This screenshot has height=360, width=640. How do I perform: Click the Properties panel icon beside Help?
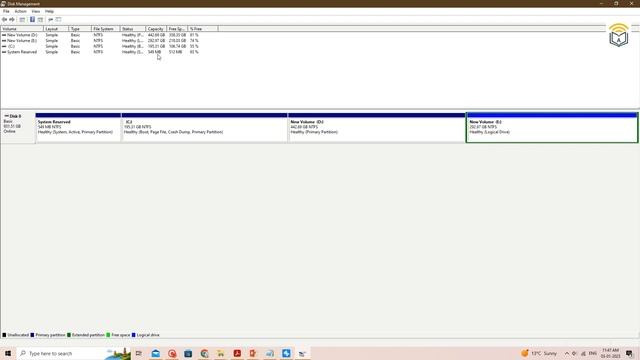point(40,20)
